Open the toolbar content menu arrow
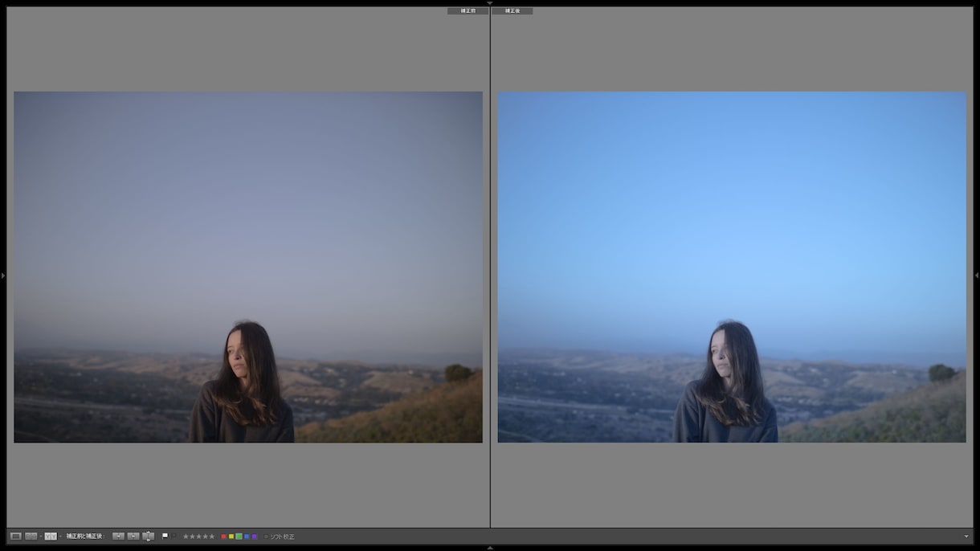Image resolution: width=980 pixels, height=551 pixels. pos(966,537)
